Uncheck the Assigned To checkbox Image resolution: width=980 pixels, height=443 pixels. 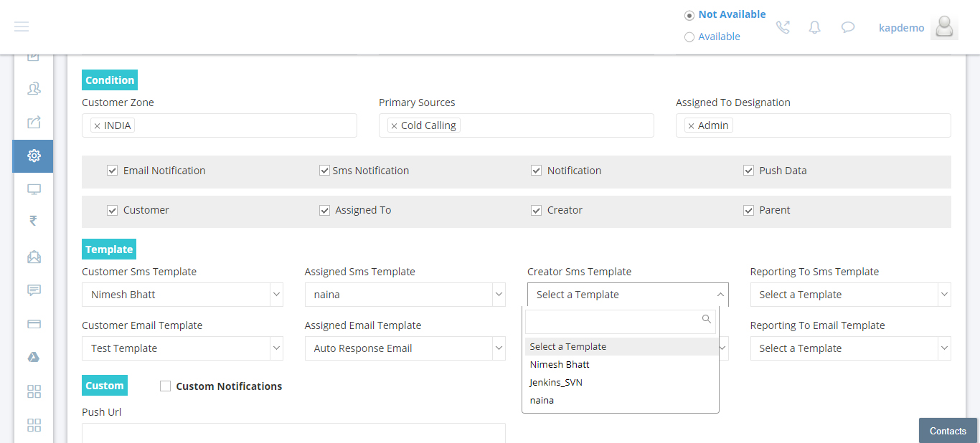click(x=324, y=210)
